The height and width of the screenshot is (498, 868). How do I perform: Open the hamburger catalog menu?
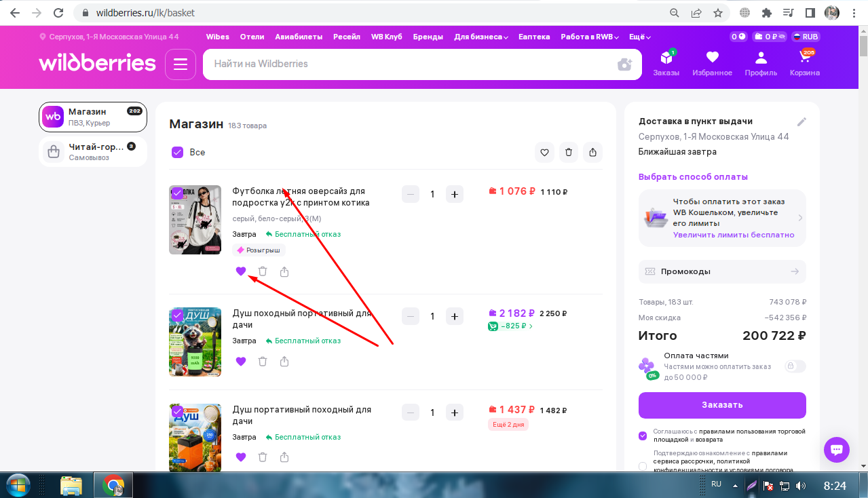(180, 64)
